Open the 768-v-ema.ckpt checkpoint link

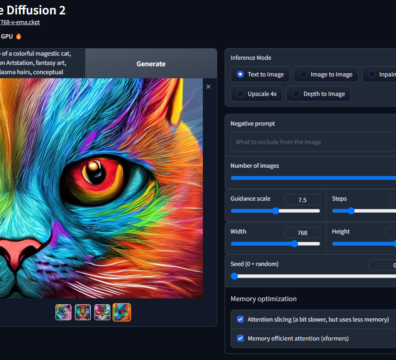pos(20,22)
